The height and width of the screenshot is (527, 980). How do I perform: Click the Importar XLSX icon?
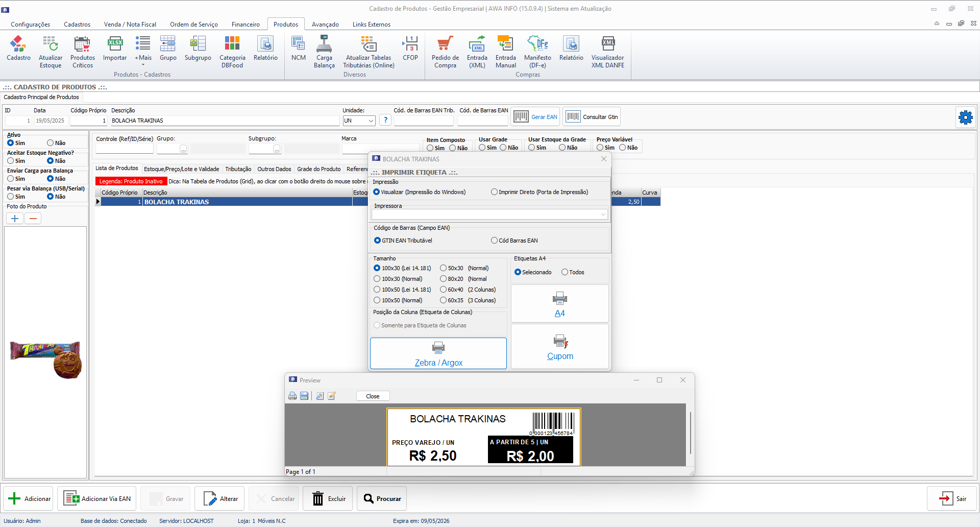click(x=115, y=49)
